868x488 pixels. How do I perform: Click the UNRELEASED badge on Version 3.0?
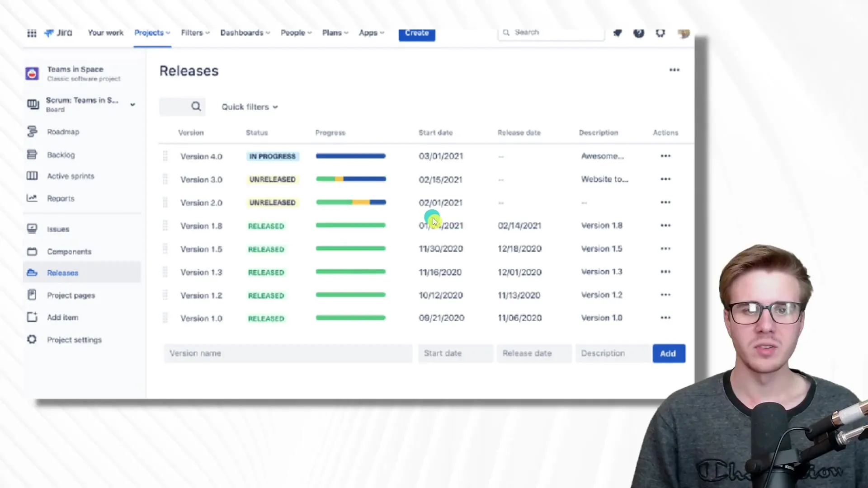tap(272, 179)
